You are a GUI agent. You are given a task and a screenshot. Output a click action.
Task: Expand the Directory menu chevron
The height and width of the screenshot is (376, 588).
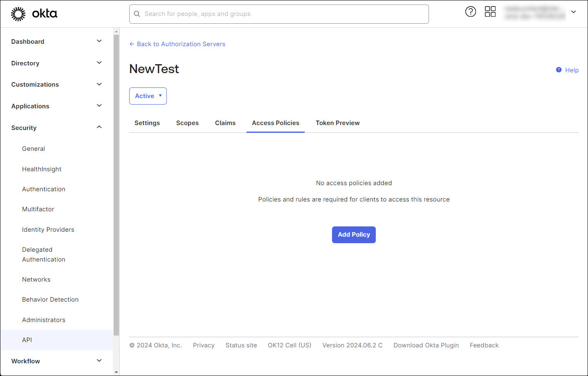tap(99, 63)
